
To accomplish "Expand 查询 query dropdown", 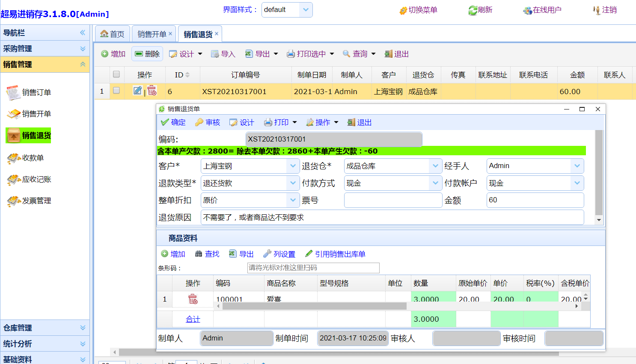I will coord(373,54).
